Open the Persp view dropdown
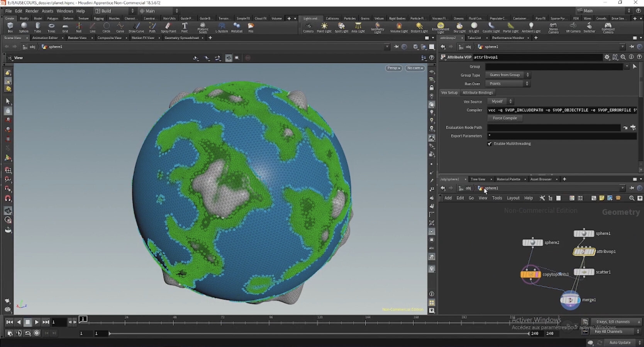The image size is (644, 347). (393, 68)
